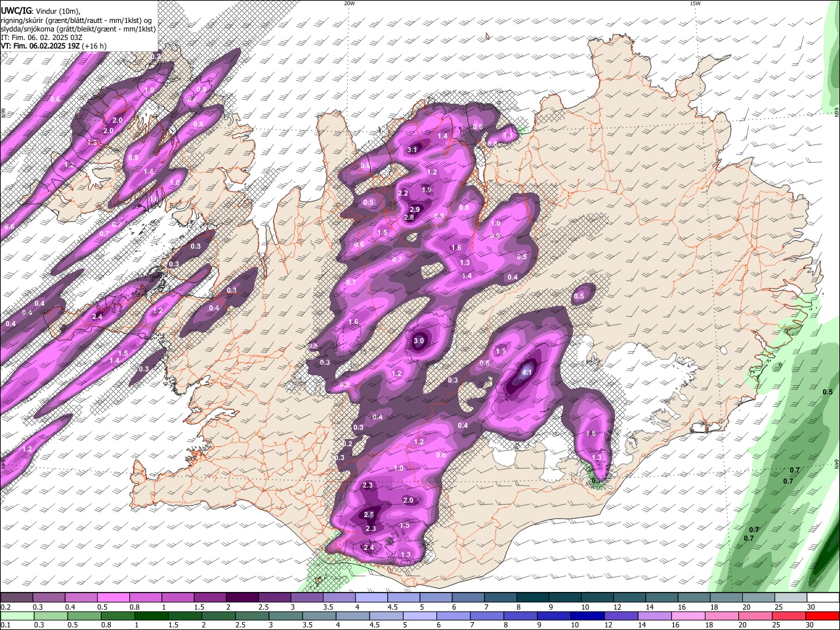
Task: Click the 'VT: Fim. 06.02.2025 19Z (+16 h)' line
Action: [x=53, y=46]
